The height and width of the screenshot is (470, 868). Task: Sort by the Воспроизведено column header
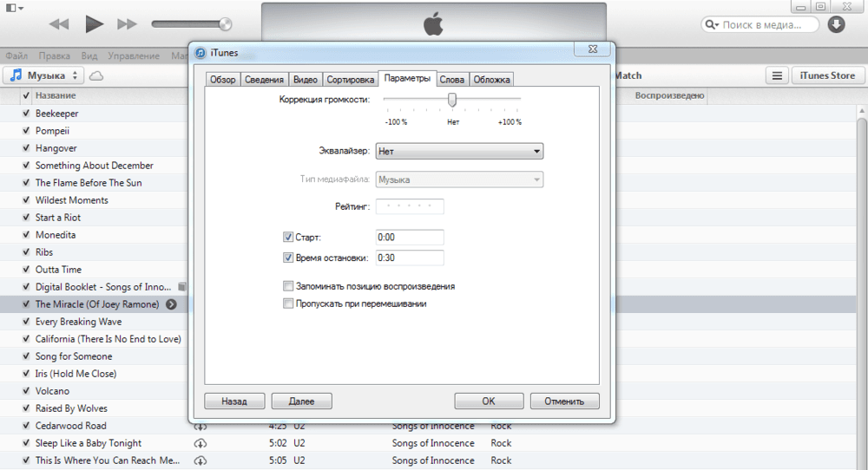669,95
